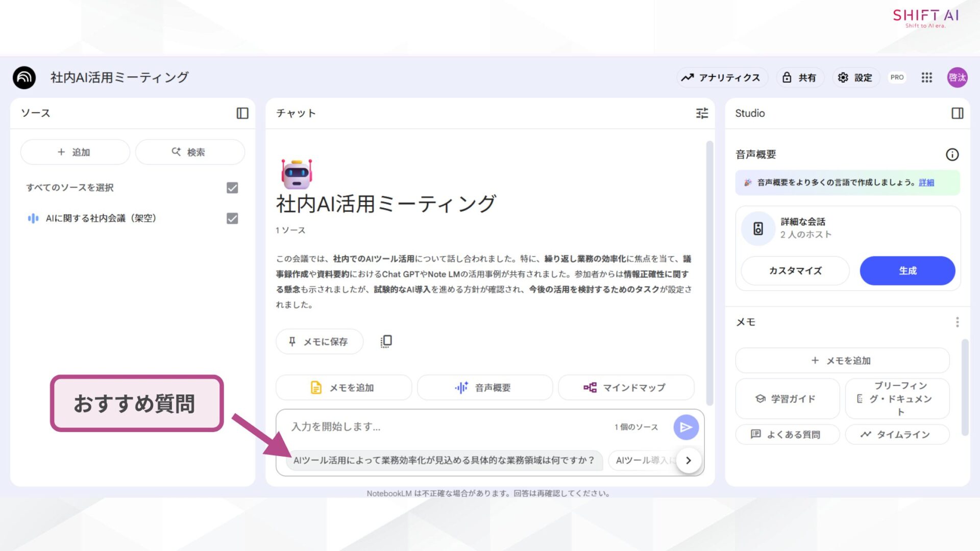The height and width of the screenshot is (551, 980).
Task: Collapse the Studio panel
Action: coord(959,113)
